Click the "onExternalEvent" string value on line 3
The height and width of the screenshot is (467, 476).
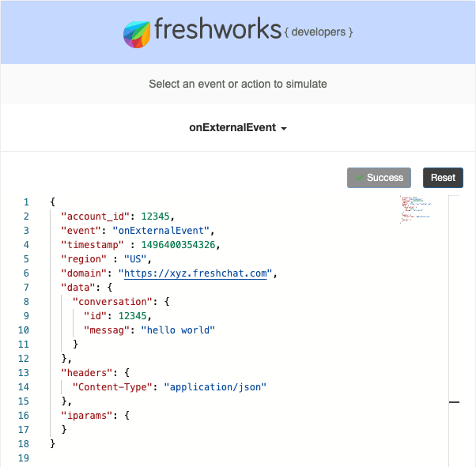point(161,231)
